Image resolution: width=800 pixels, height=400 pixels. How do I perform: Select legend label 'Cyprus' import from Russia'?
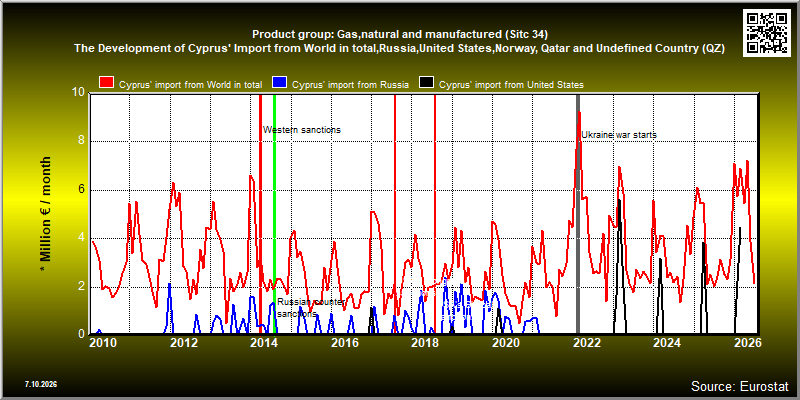[x=351, y=85]
